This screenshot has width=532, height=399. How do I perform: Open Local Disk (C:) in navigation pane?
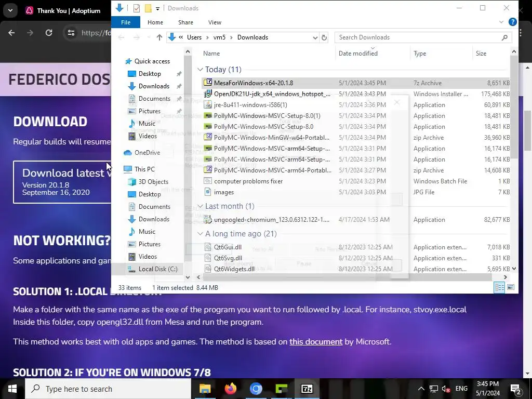pyautogui.click(x=158, y=269)
